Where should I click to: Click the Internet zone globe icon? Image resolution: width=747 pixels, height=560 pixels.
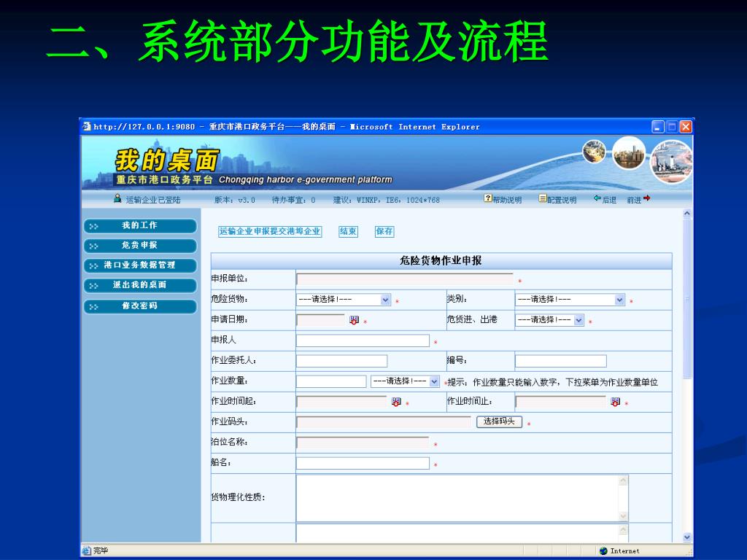603,551
